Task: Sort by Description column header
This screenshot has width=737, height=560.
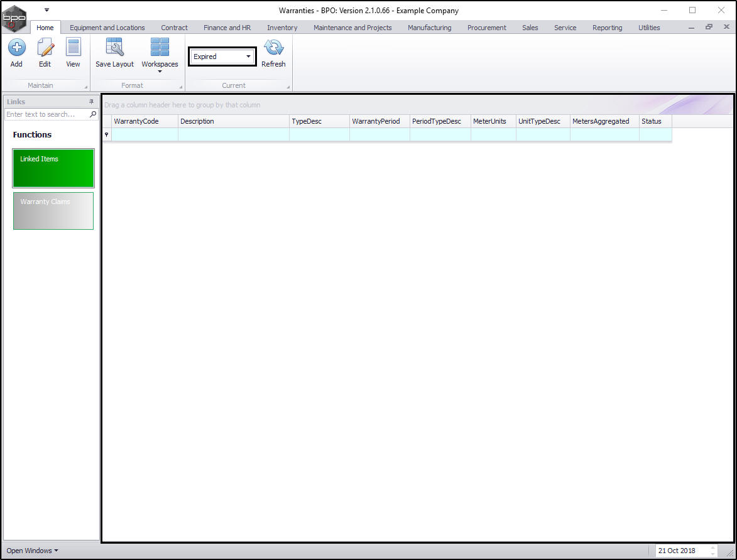Action: tap(234, 121)
